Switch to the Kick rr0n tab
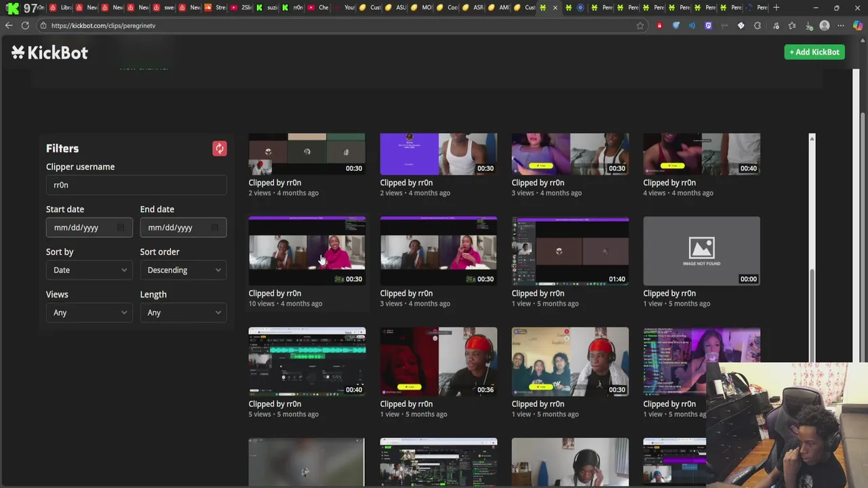This screenshot has width=868, height=488. coord(293,7)
